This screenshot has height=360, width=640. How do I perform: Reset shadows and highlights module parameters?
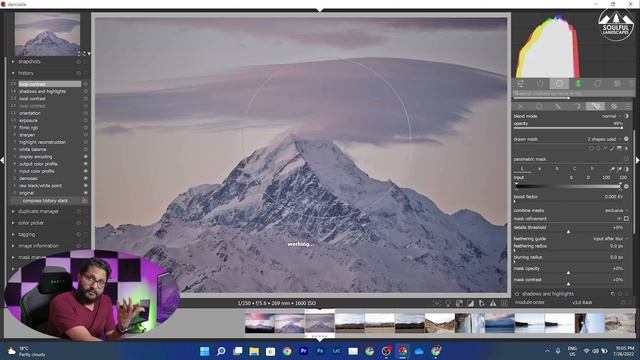pos(620,294)
